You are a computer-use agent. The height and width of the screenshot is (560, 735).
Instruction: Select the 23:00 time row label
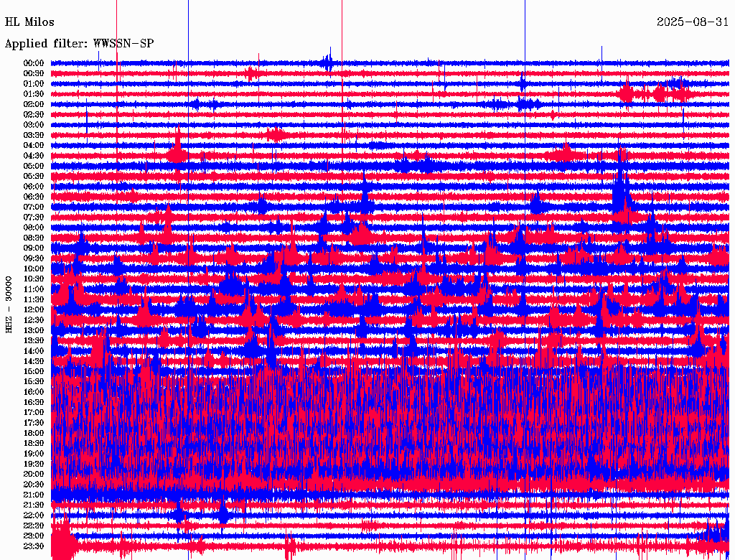click(x=34, y=536)
